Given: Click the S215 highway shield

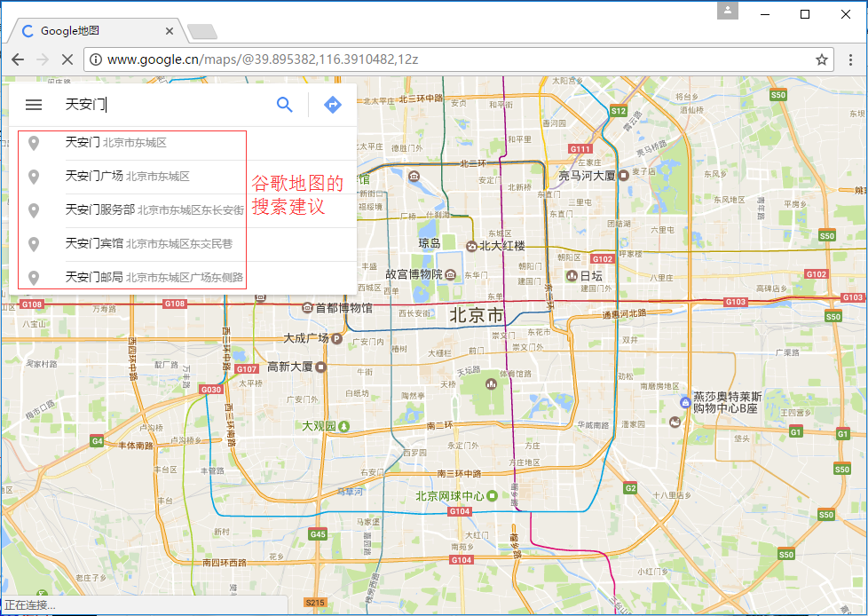Looking at the screenshot, I should (315, 603).
